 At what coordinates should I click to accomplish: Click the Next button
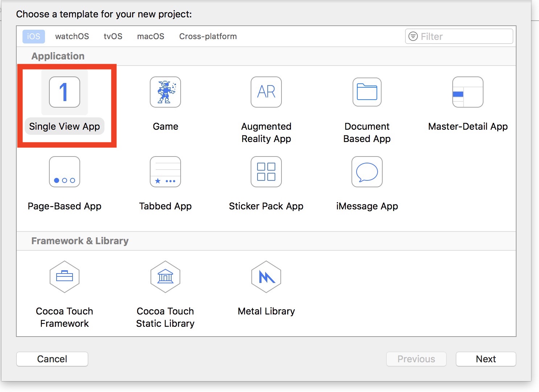486,359
